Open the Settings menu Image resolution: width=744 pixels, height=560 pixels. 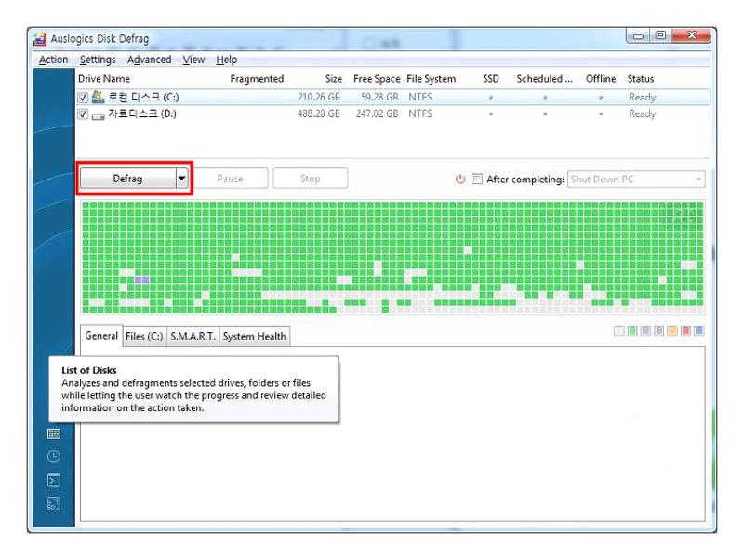coord(98,60)
